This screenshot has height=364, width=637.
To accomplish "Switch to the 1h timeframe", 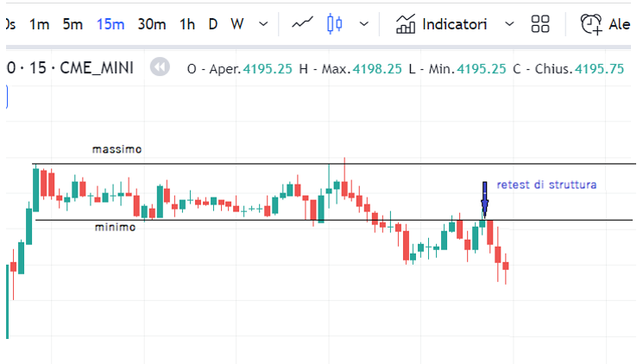I will click(x=187, y=24).
